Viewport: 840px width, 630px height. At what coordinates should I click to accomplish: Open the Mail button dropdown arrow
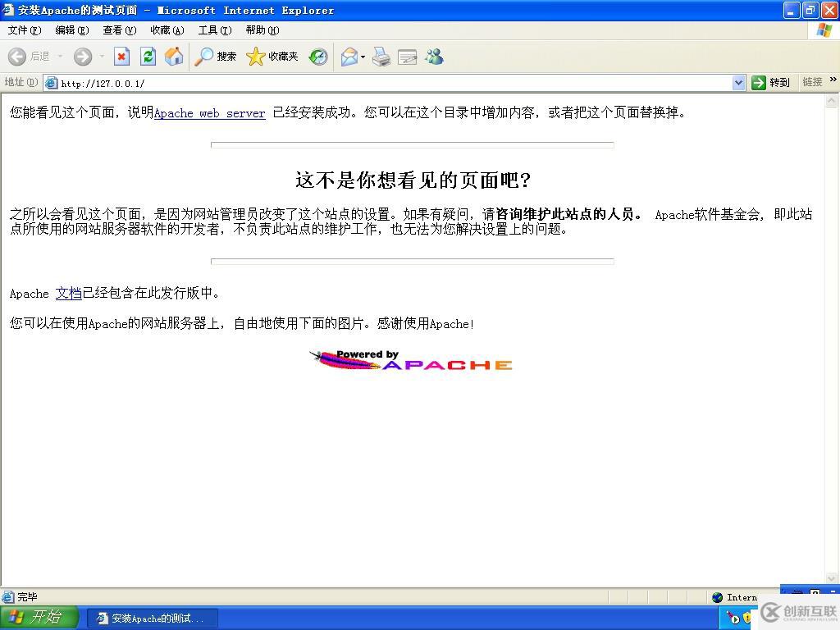click(x=363, y=57)
